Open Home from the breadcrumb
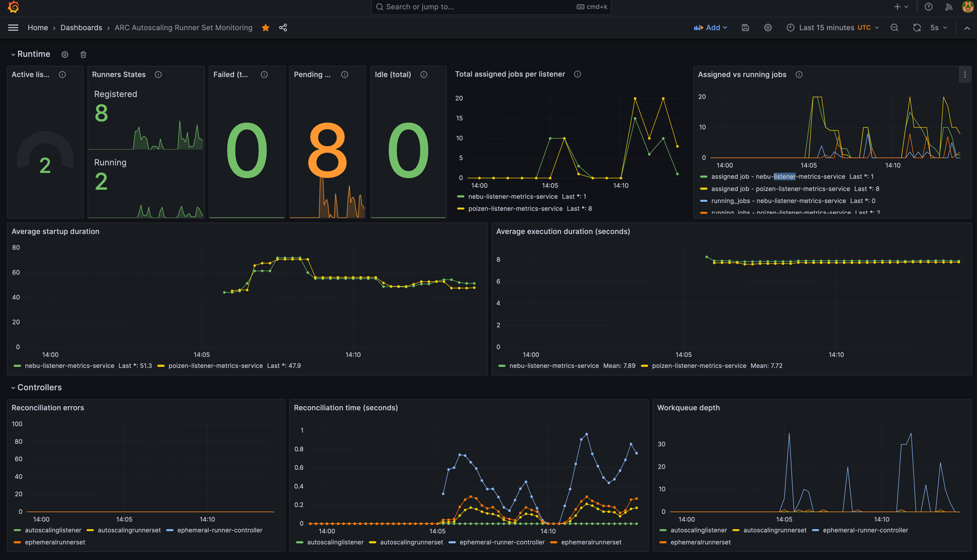Image resolution: width=977 pixels, height=560 pixels. (38, 28)
